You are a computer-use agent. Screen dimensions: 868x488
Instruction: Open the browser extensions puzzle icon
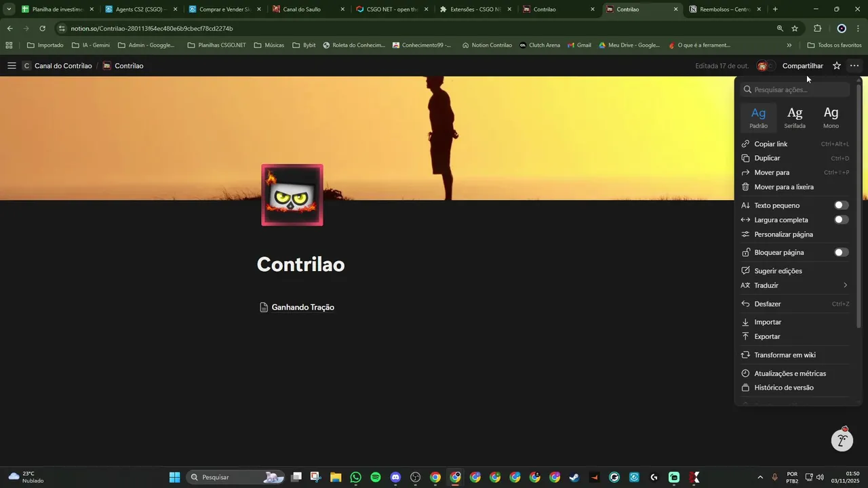click(817, 28)
